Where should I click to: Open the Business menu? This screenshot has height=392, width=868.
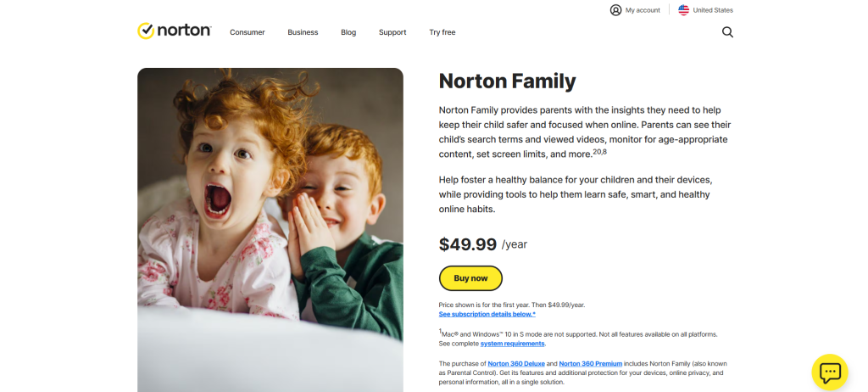coord(303,32)
